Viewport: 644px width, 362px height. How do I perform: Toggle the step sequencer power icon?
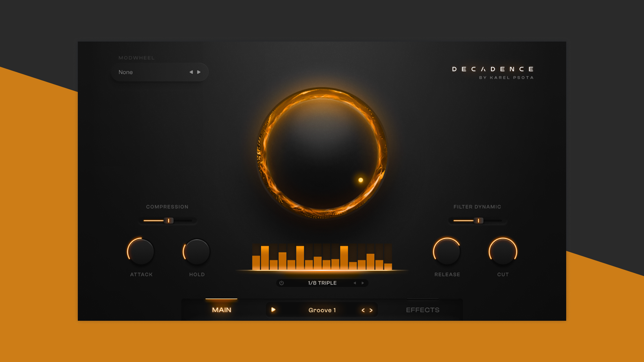click(281, 283)
